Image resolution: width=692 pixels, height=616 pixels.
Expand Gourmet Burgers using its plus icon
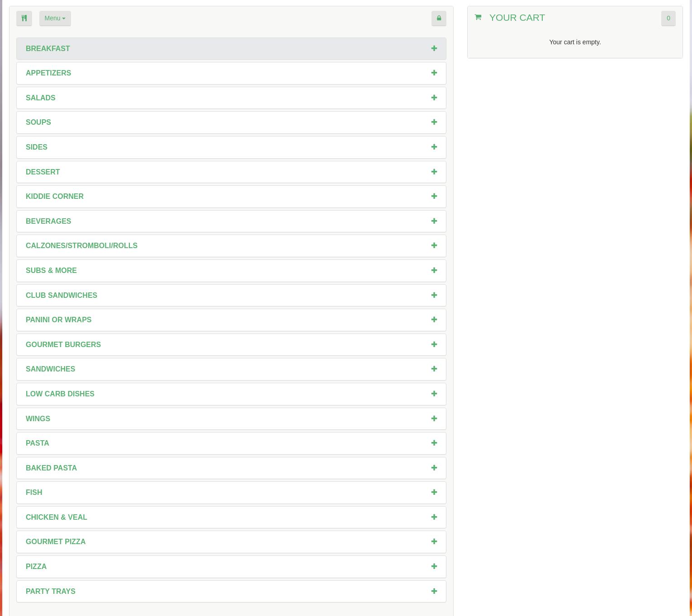tap(434, 344)
